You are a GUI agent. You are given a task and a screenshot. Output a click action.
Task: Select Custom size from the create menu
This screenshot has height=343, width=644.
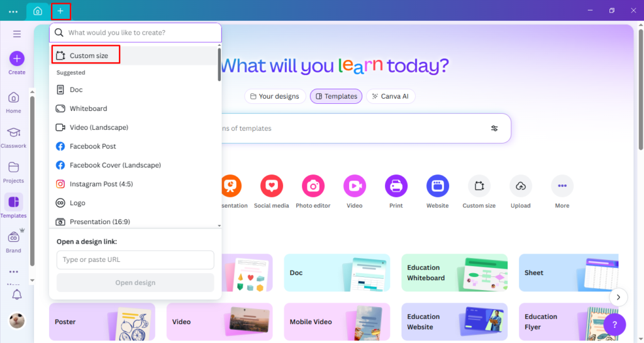86,55
